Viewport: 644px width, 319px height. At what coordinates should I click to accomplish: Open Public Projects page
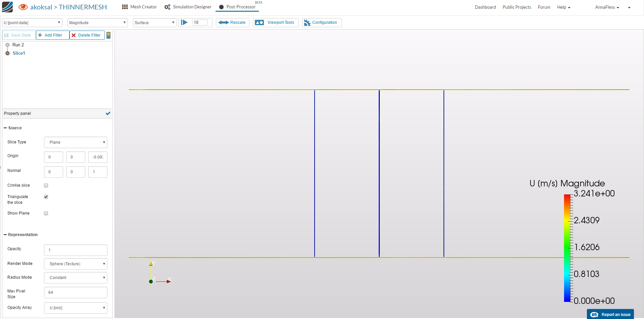(517, 7)
